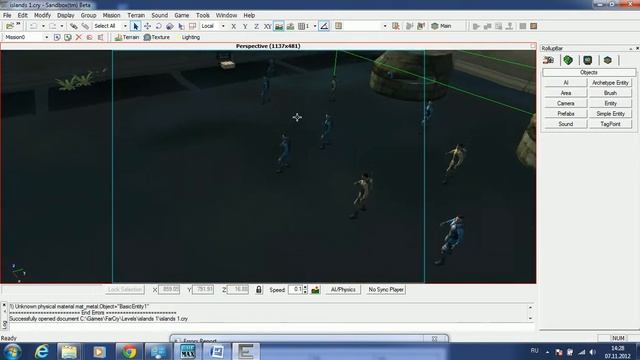Image resolution: width=640 pixels, height=360 pixels.
Task: Click the console log scrollbar down arrow
Action: [530, 318]
